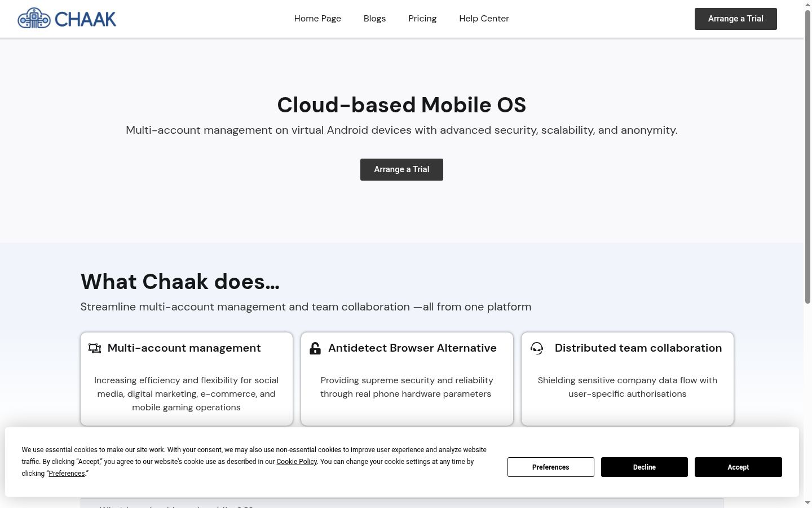Click the "Streamline multi-account management" subtitle text

(x=306, y=307)
